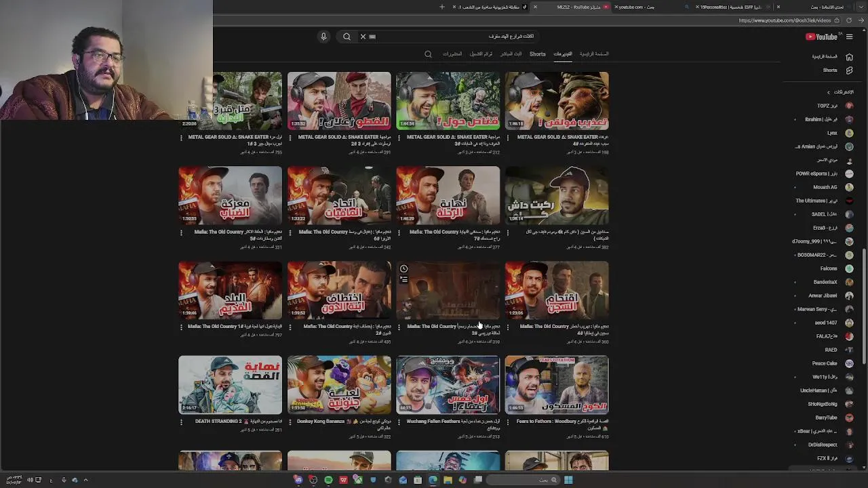The width and height of the screenshot is (868, 488).
Task: Open the Playlists tab قوائم التشغيل
Action: pyautogui.click(x=481, y=54)
